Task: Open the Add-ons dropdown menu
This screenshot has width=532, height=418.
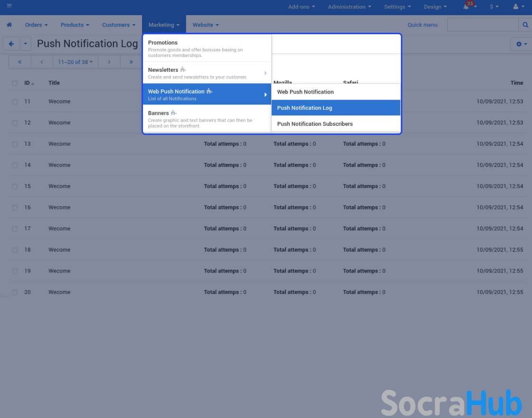Action: [302, 7]
